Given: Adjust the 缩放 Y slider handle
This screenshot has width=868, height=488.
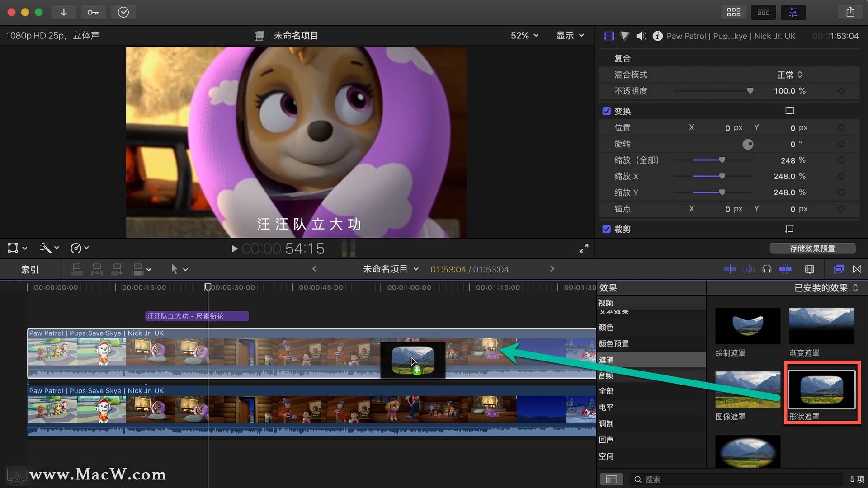Looking at the screenshot, I should pos(722,192).
